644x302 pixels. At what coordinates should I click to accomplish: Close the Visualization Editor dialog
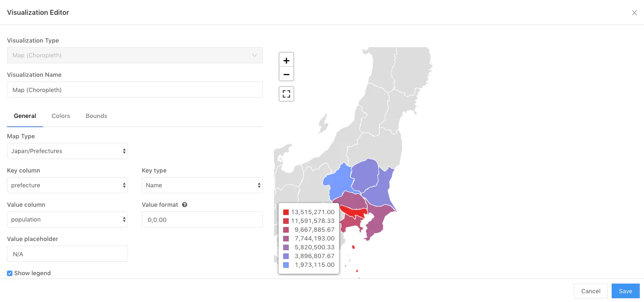click(x=634, y=12)
